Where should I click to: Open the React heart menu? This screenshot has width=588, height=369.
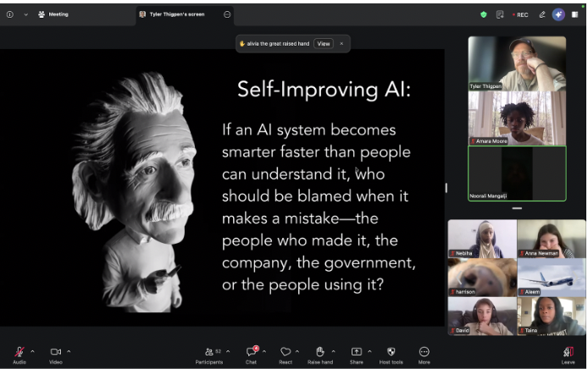click(x=286, y=355)
